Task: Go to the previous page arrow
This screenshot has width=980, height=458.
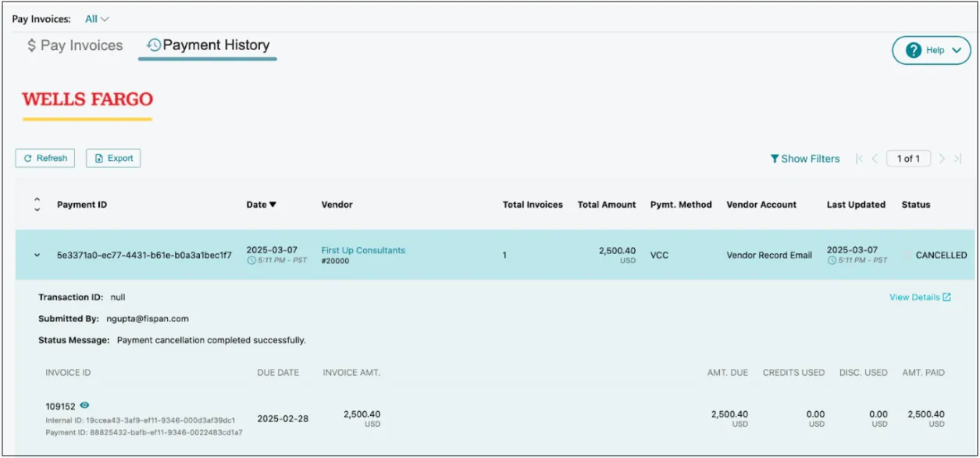Action: (875, 159)
